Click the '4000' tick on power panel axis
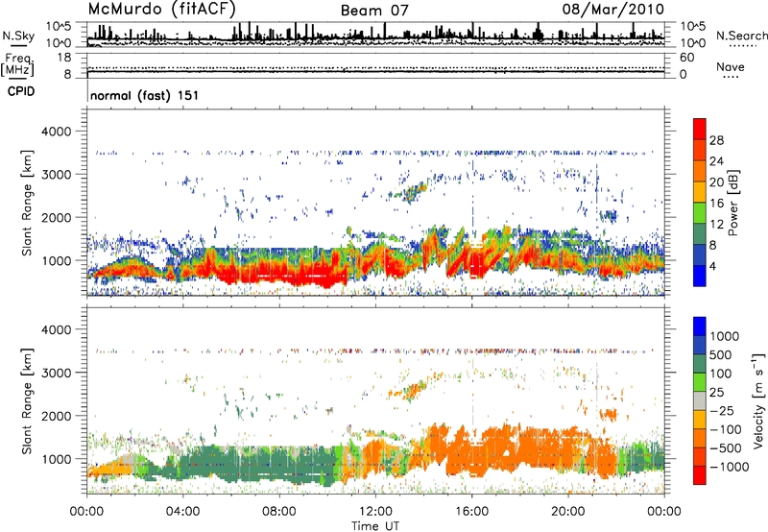This screenshot has width=768, height=532. (56, 132)
